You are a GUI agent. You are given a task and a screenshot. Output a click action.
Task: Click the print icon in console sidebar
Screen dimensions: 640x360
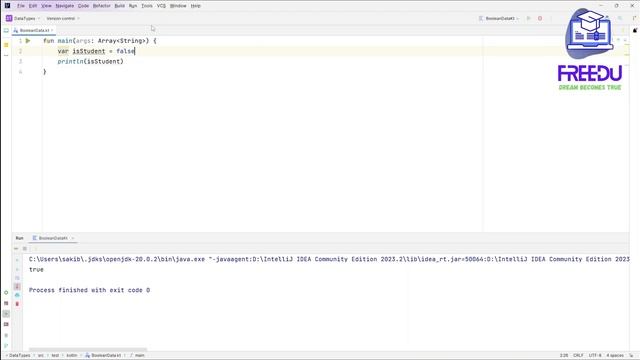17,295
